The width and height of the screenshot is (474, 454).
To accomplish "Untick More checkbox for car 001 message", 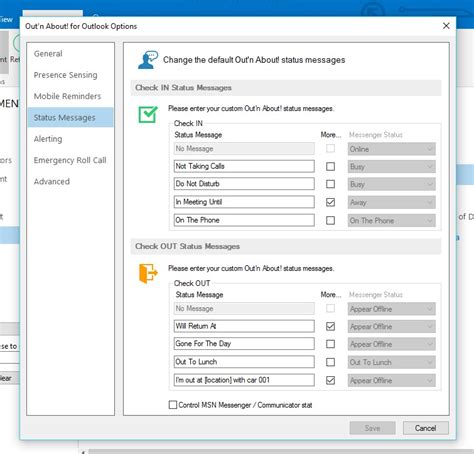I will tap(330, 380).
